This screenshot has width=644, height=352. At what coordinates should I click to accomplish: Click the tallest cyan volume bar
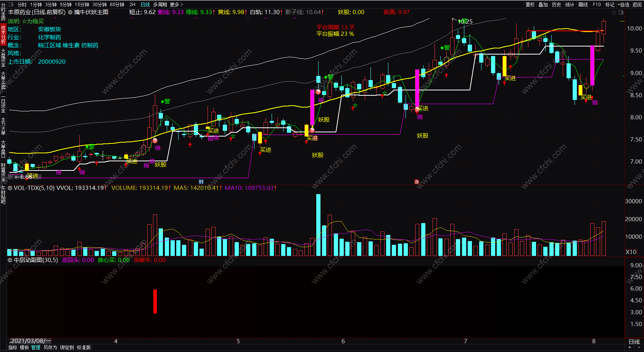[318, 225]
